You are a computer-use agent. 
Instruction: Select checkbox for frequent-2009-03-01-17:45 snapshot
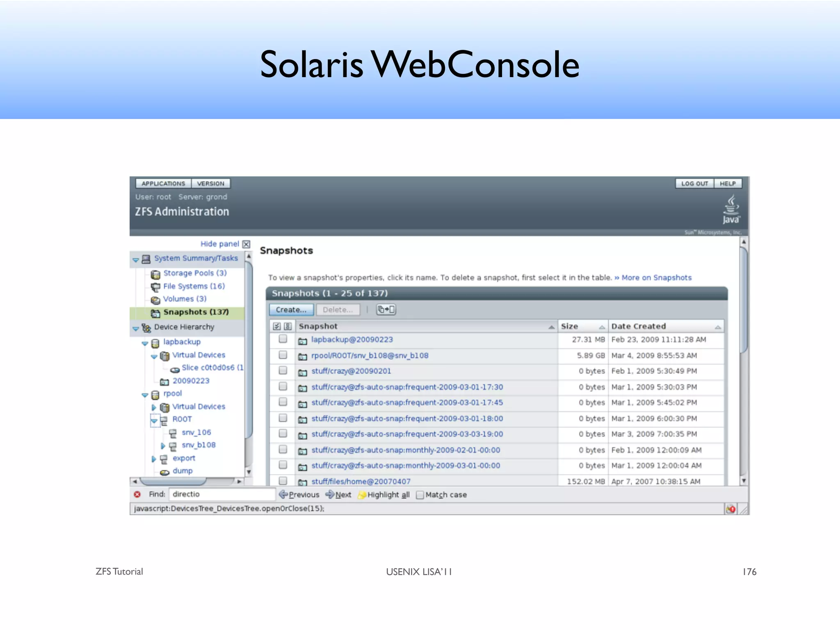tap(283, 402)
